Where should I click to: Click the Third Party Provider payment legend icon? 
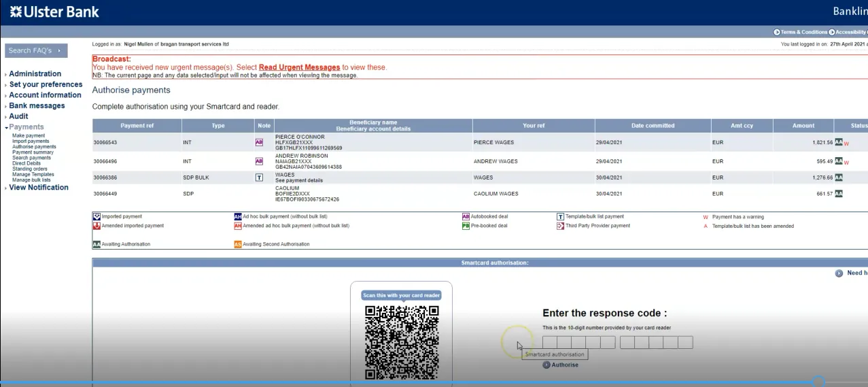[560, 226]
